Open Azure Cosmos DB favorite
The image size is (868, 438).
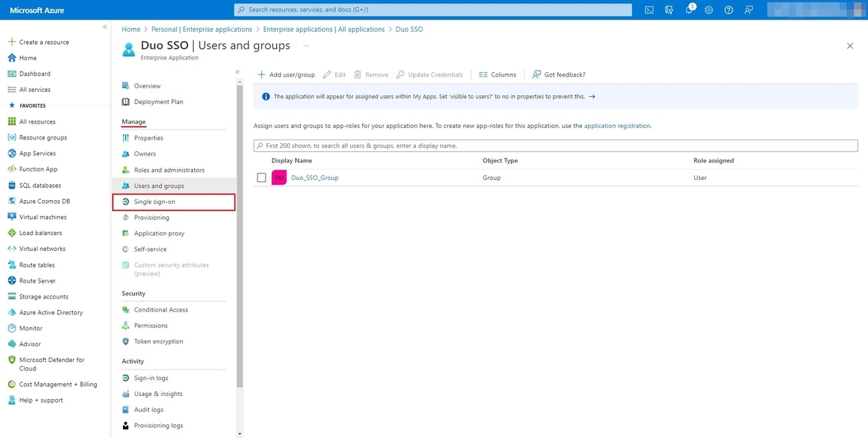coord(44,201)
